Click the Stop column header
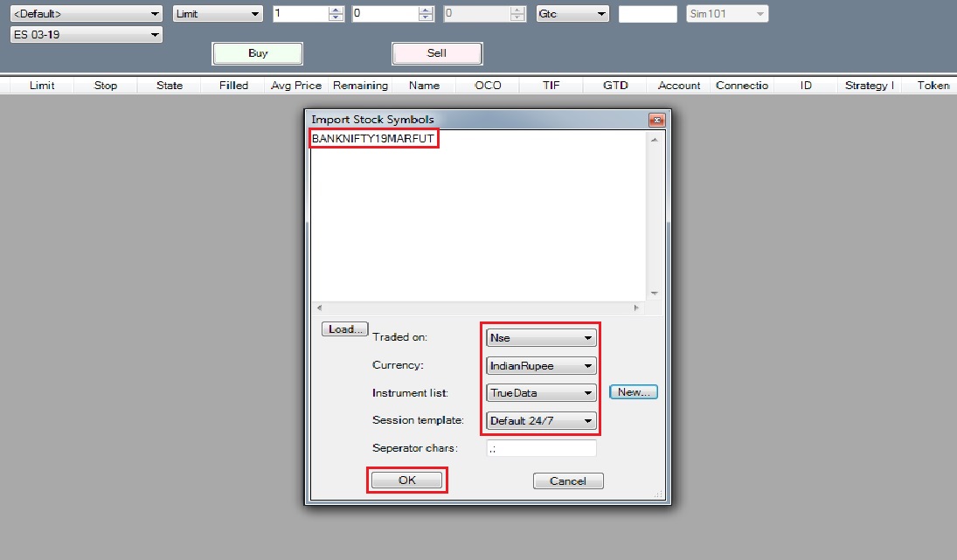 106,86
